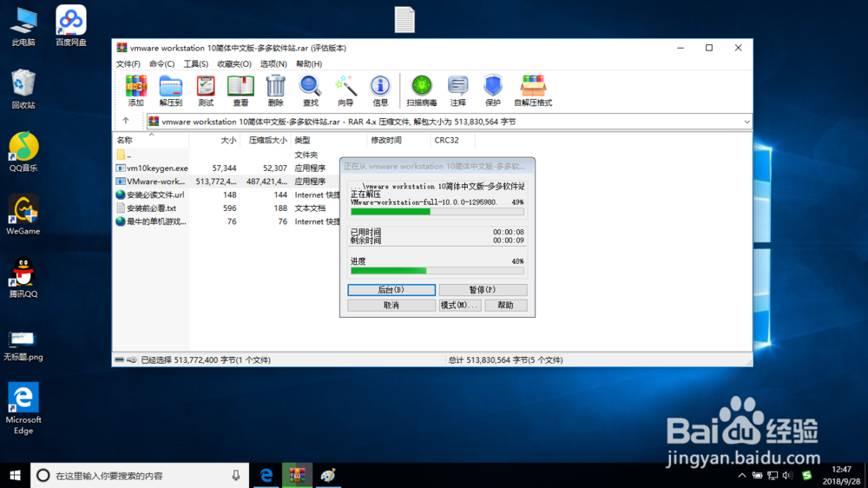Click WinRAR icon in the taskbar
Viewport: 868px width, 488px height.
(x=297, y=475)
